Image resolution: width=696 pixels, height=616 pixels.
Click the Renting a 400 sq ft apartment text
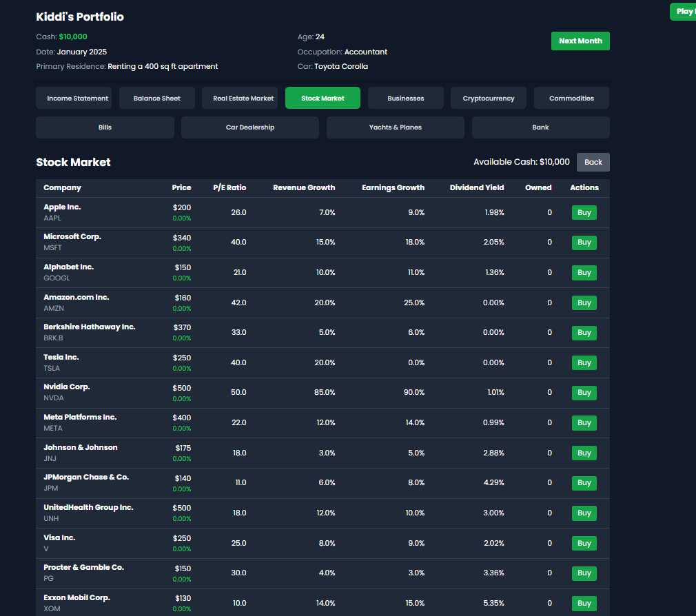pos(163,66)
